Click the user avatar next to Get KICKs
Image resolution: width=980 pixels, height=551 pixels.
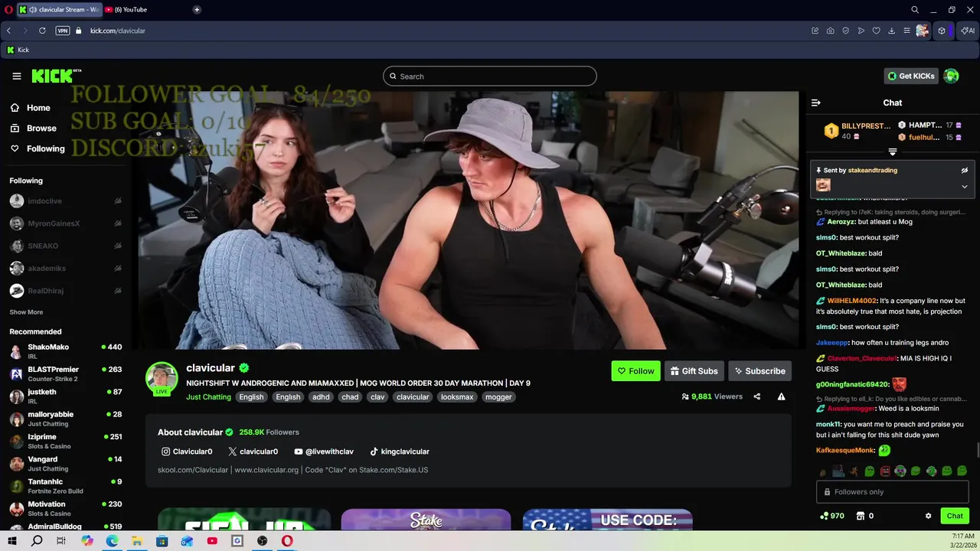(951, 76)
